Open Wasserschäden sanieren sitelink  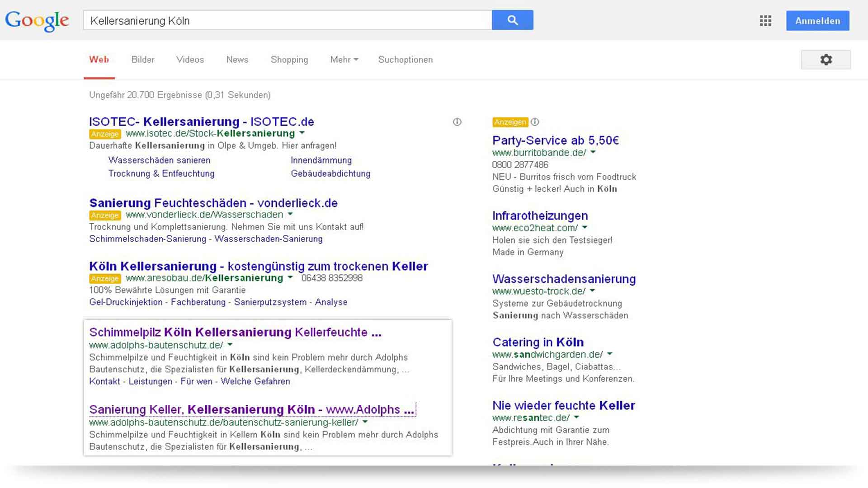coord(159,160)
